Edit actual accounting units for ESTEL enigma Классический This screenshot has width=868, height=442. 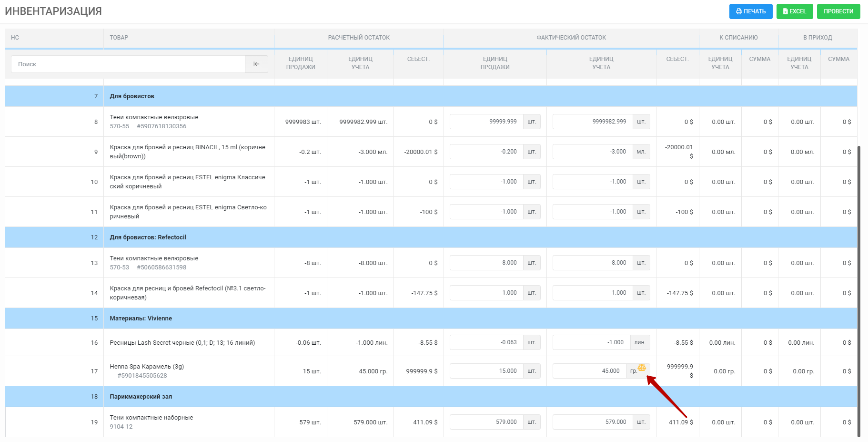(593, 182)
